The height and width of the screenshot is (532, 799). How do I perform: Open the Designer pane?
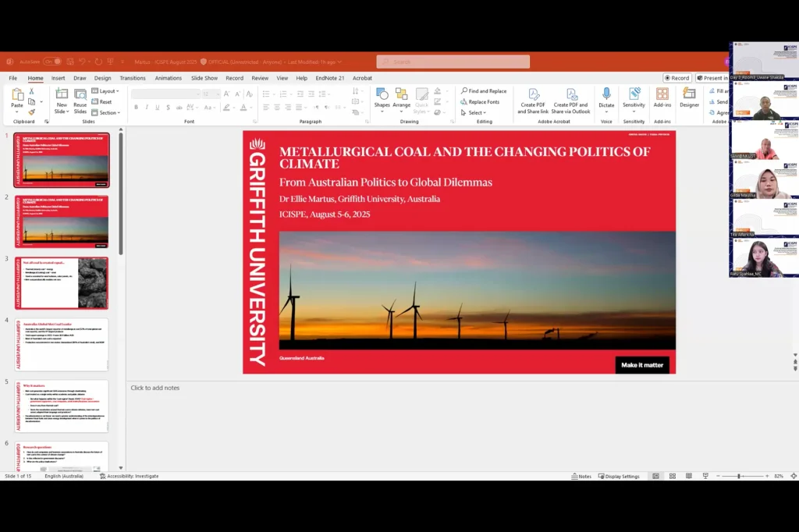coord(689,94)
